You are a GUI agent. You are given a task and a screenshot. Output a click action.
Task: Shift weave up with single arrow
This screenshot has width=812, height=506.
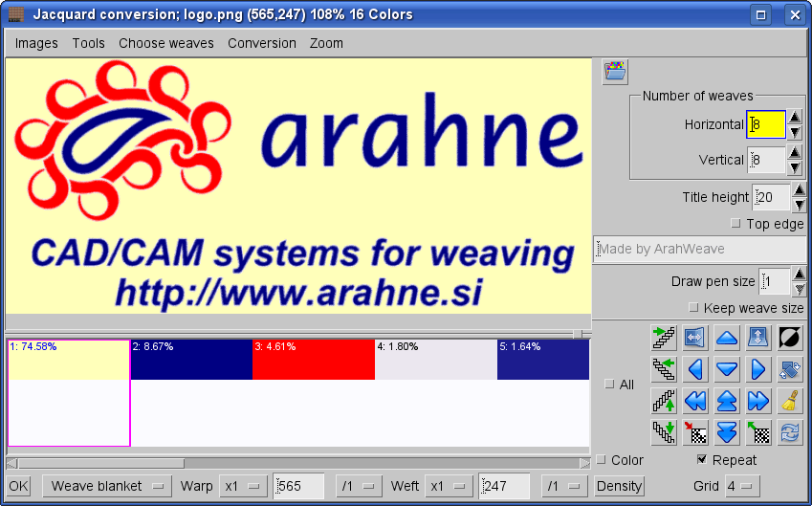727,339
